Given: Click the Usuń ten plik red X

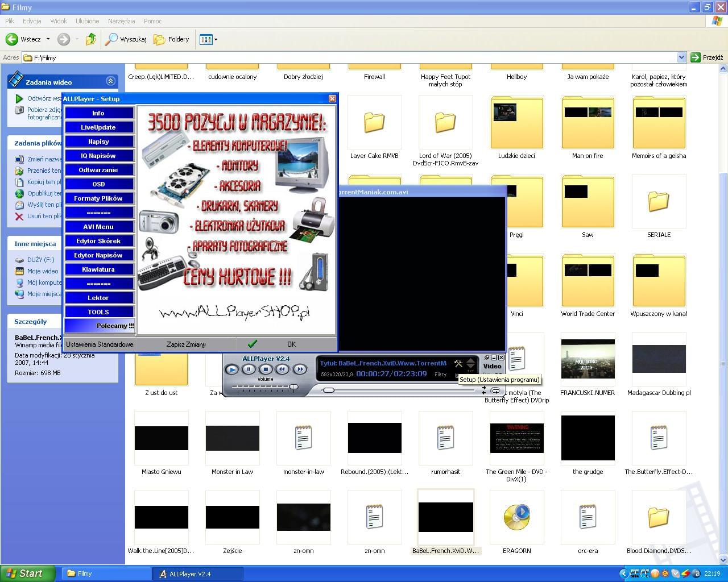Looking at the screenshot, I should click(19, 216).
